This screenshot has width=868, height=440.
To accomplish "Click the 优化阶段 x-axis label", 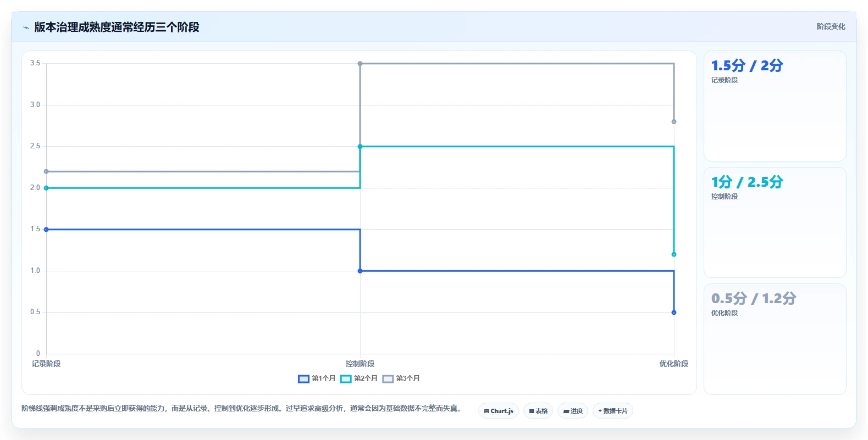I will click(674, 364).
